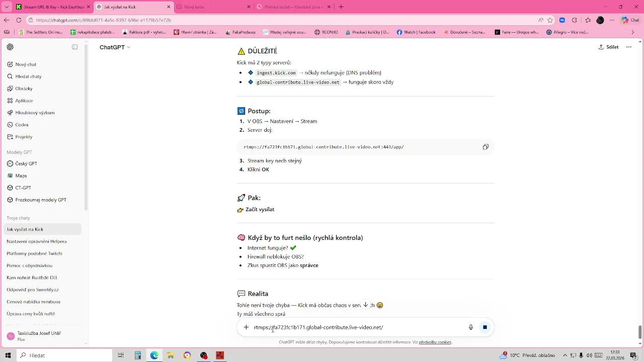644x362 pixels.
Task: Open the Watch | Facebook bookmark
Action: pyautogui.click(x=416, y=32)
